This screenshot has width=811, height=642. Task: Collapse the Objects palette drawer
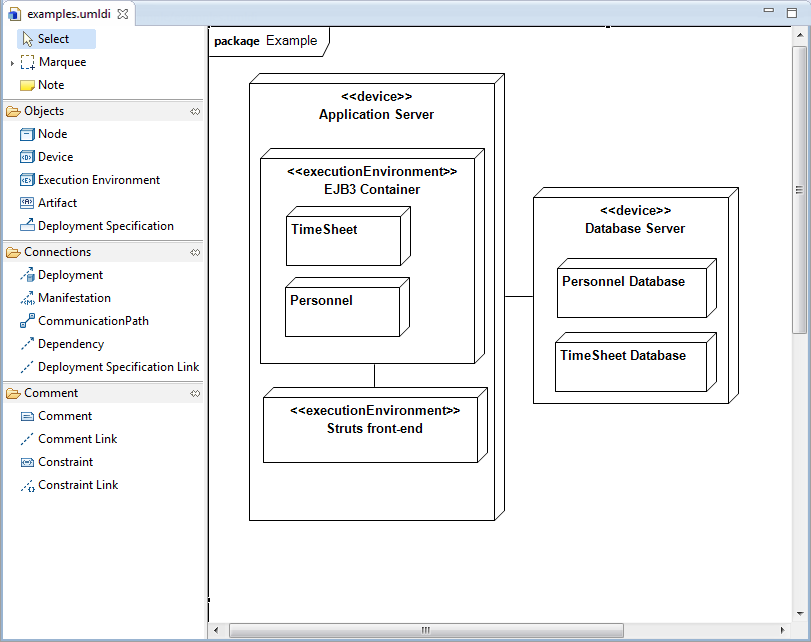tap(44, 111)
